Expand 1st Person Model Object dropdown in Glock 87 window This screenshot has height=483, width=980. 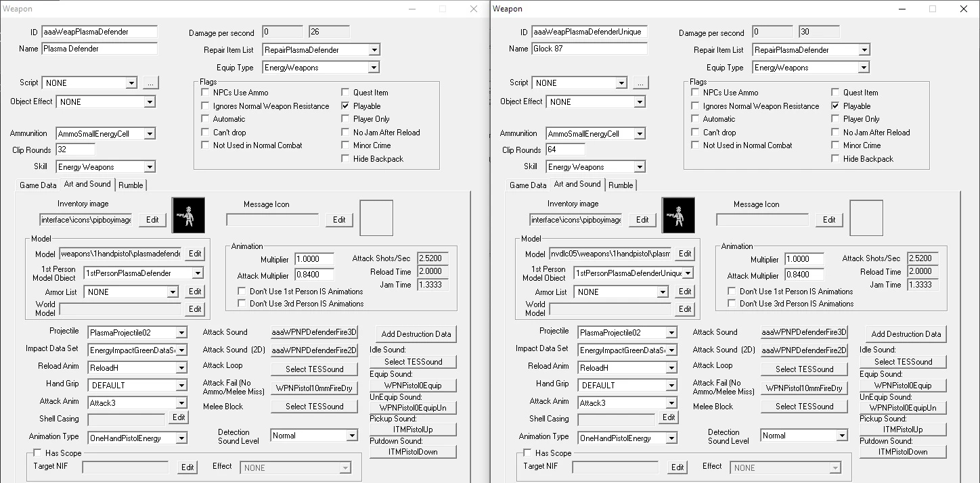688,273
